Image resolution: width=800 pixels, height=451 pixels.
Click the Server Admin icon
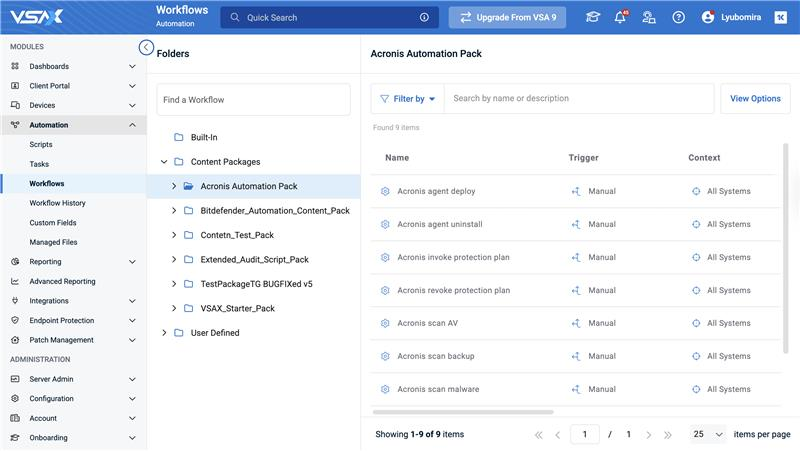pyautogui.click(x=15, y=379)
